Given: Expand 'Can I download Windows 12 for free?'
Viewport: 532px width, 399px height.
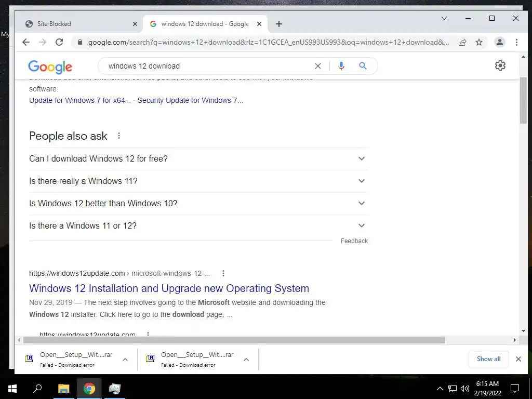Looking at the screenshot, I should pyautogui.click(x=198, y=159).
